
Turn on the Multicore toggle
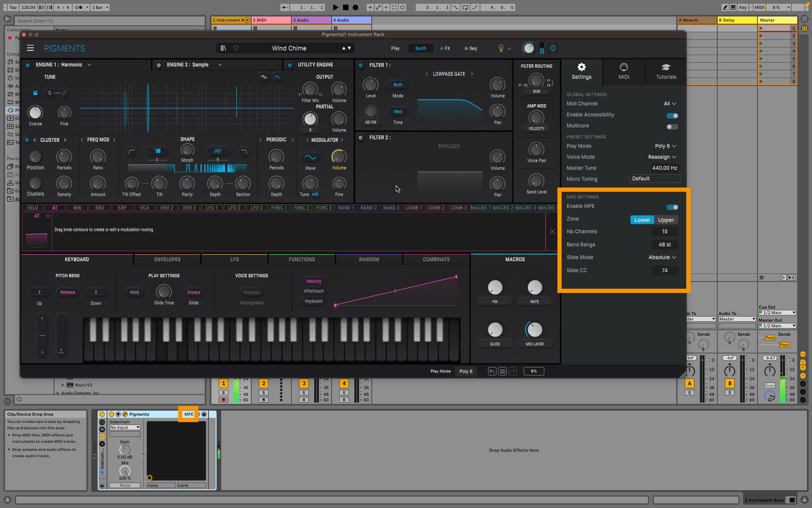(x=672, y=127)
